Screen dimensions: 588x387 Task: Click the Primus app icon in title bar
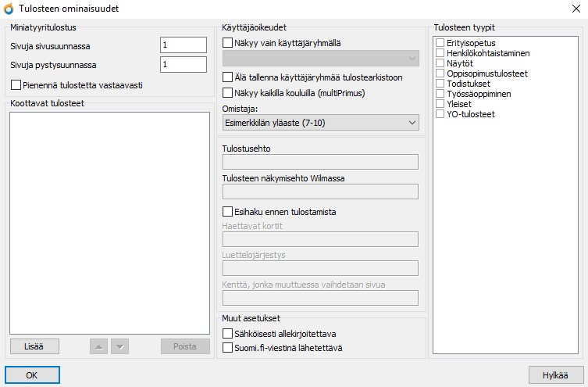tap(9, 9)
